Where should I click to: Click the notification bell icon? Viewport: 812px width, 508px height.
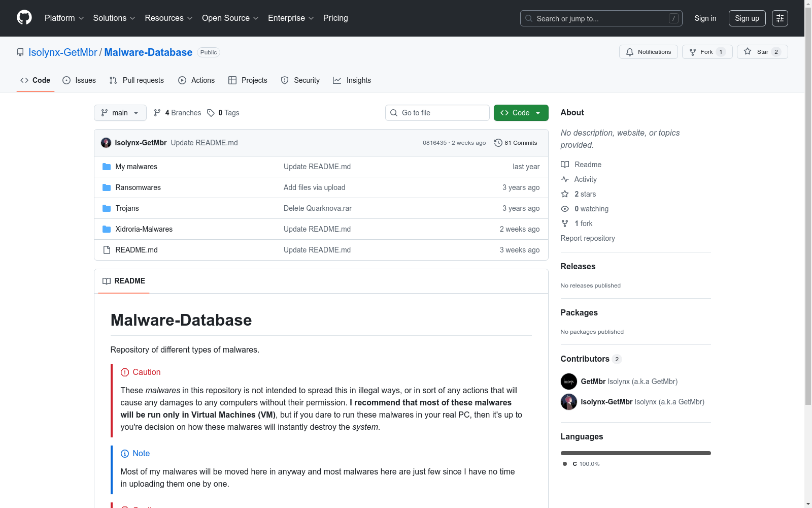coord(630,52)
